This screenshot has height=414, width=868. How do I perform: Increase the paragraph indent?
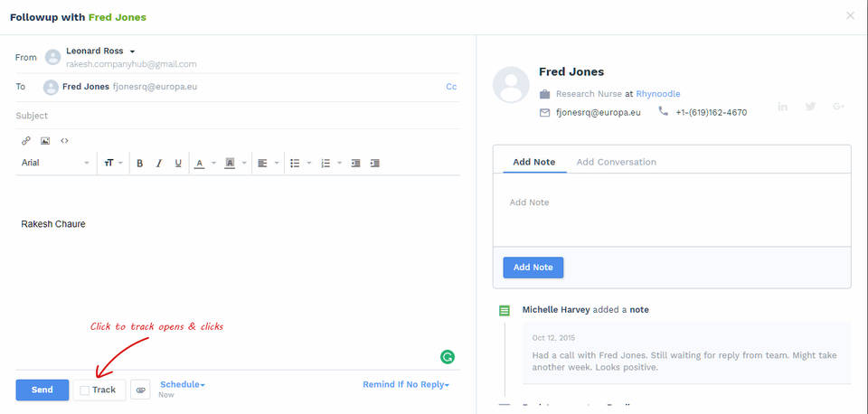(374, 164)
